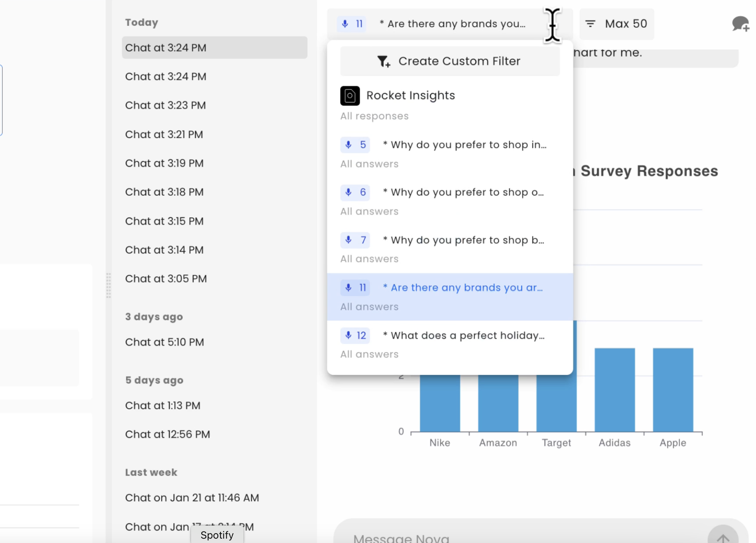
Task: Click the filter lines icon beside Max 50
Action: coord(590,24)
